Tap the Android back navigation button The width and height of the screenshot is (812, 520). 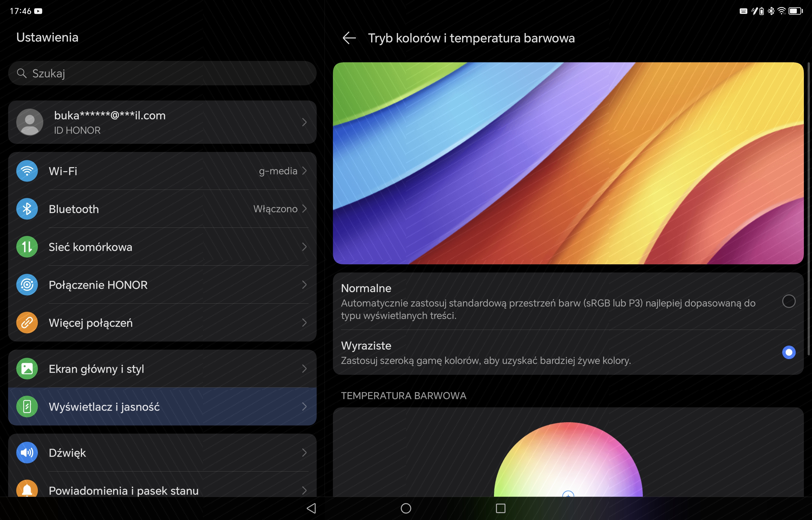click(x=311, y=508)
